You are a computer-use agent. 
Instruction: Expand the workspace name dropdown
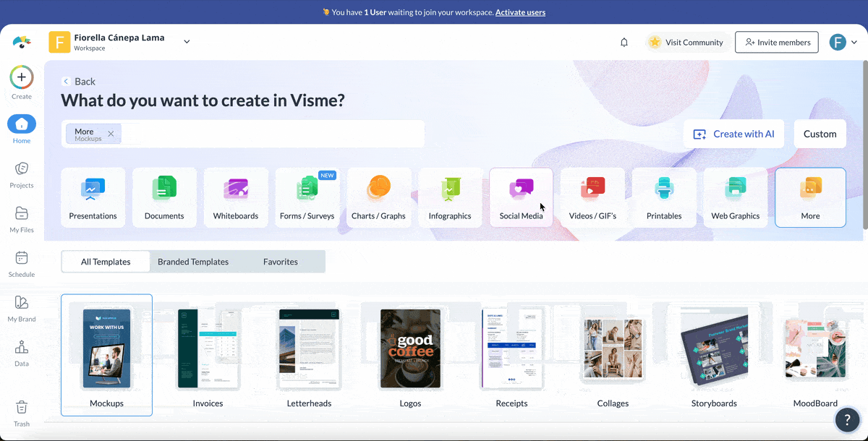[x=187, y=41]
